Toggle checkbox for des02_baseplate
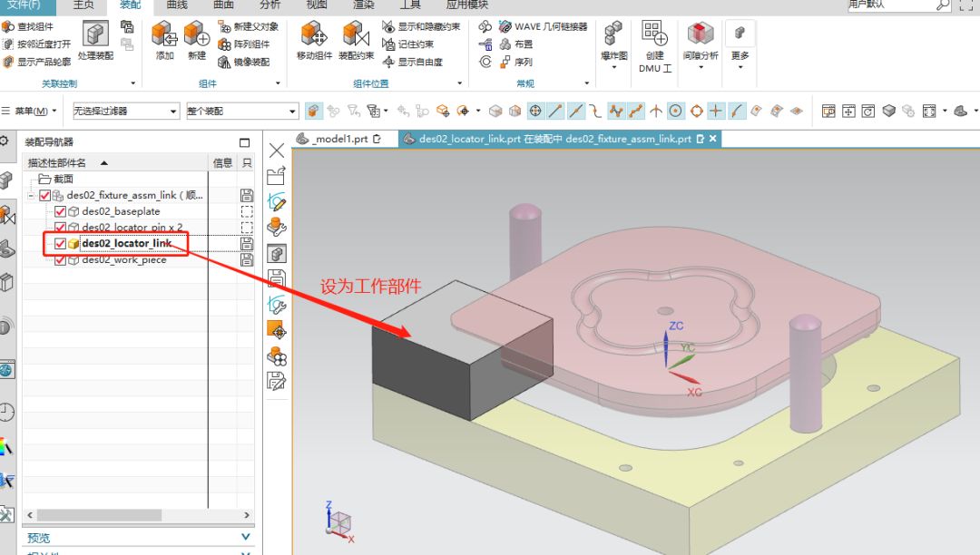This screenshot has width=980, height=555. 60,211
